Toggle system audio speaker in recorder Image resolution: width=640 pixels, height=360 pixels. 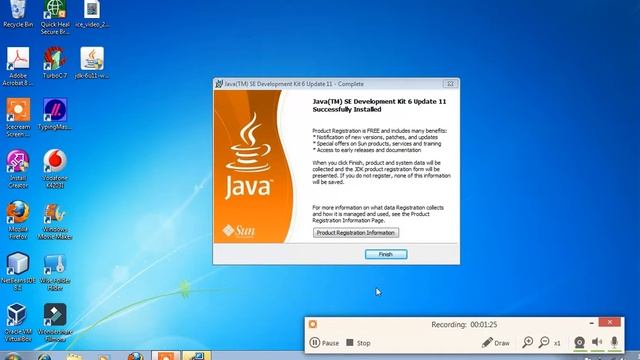point(597,342)
